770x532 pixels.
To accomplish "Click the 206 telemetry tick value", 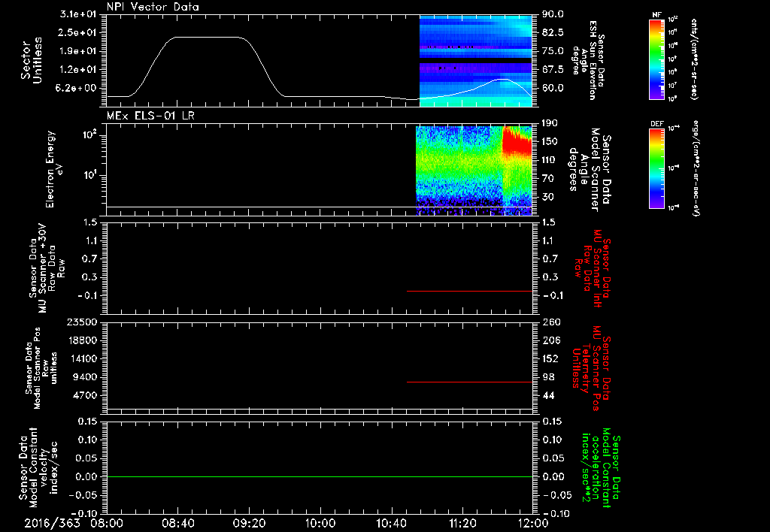I will (550, 340).
